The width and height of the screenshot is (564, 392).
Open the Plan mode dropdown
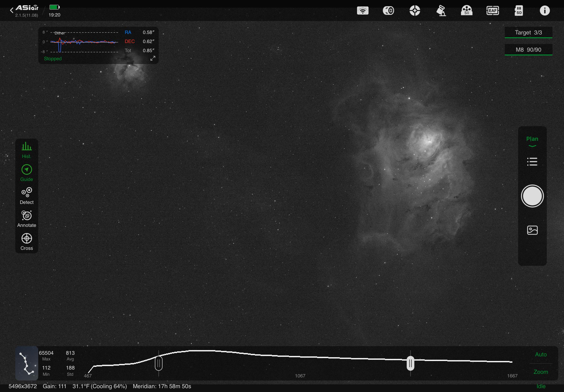click(x=532, y=141)
